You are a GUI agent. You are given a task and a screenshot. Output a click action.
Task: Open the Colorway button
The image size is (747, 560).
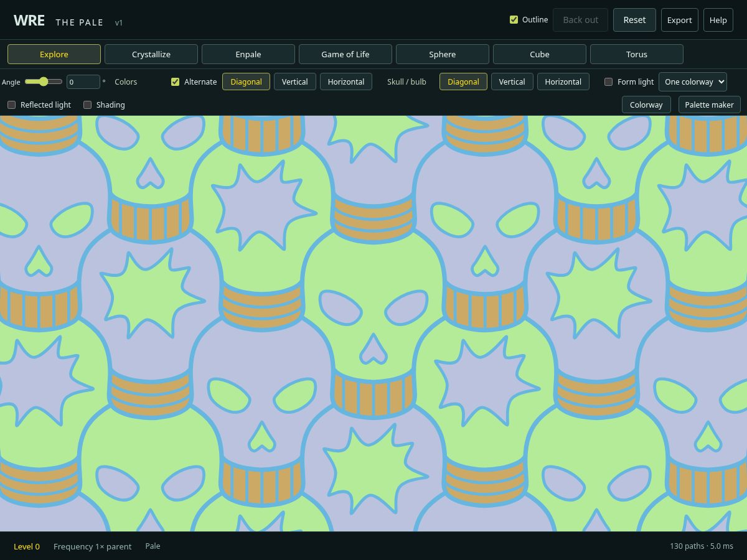[646, 105]
